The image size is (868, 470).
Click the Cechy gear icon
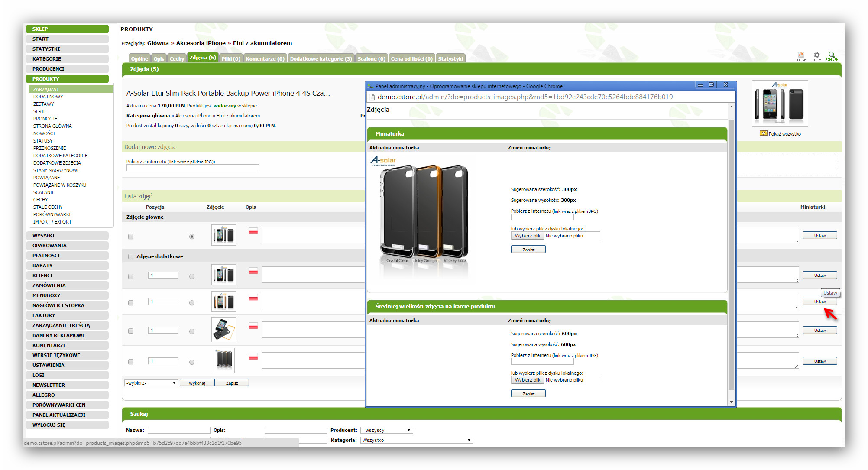coord(816,56)
